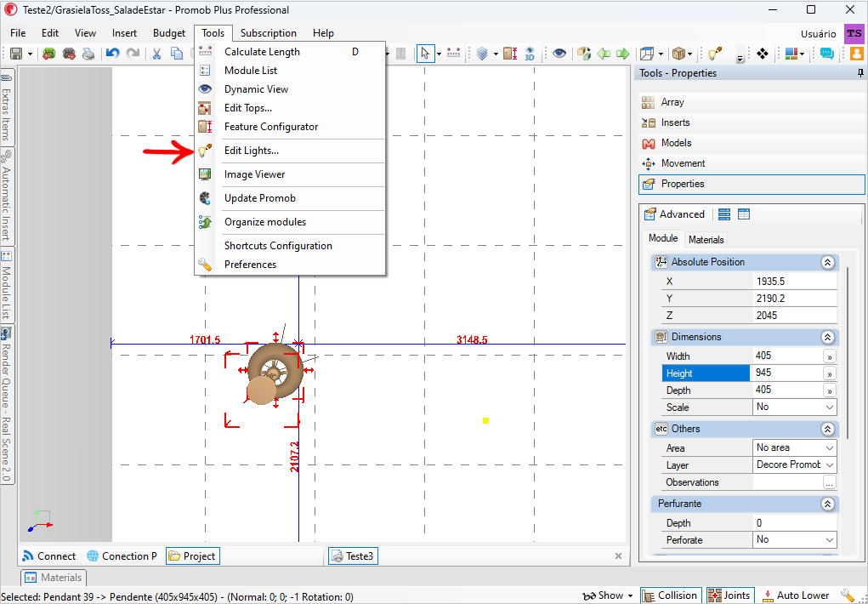
Task: Open the Insert menu
Action: coord(125,33)
